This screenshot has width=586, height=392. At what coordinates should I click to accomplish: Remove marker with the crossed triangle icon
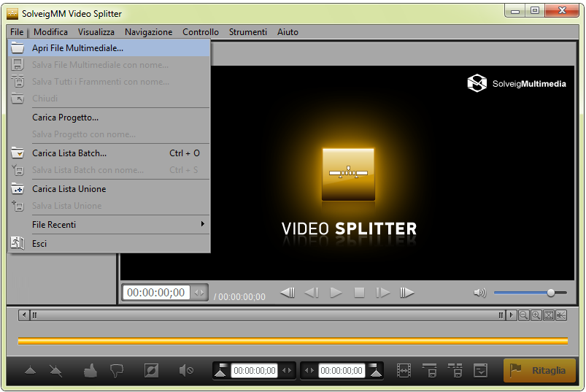tap(55, 371)
